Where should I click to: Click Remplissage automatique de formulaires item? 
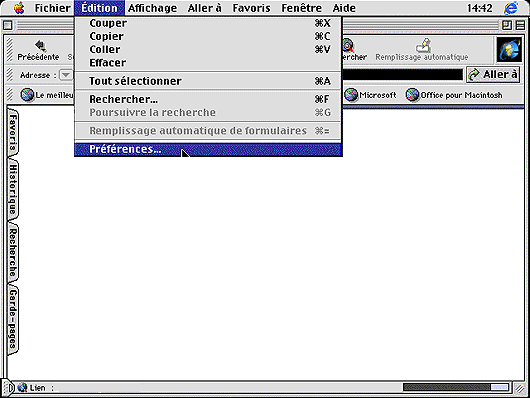pos(208,131)
